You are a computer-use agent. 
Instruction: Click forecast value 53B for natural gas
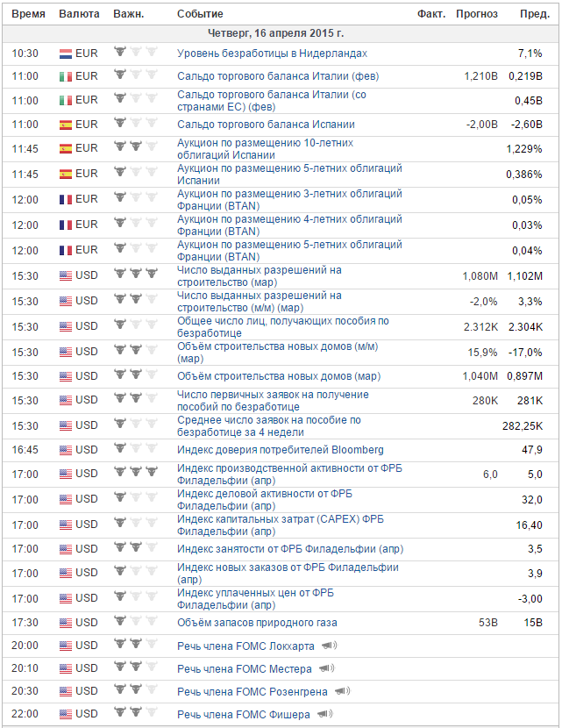click(487, 623)
